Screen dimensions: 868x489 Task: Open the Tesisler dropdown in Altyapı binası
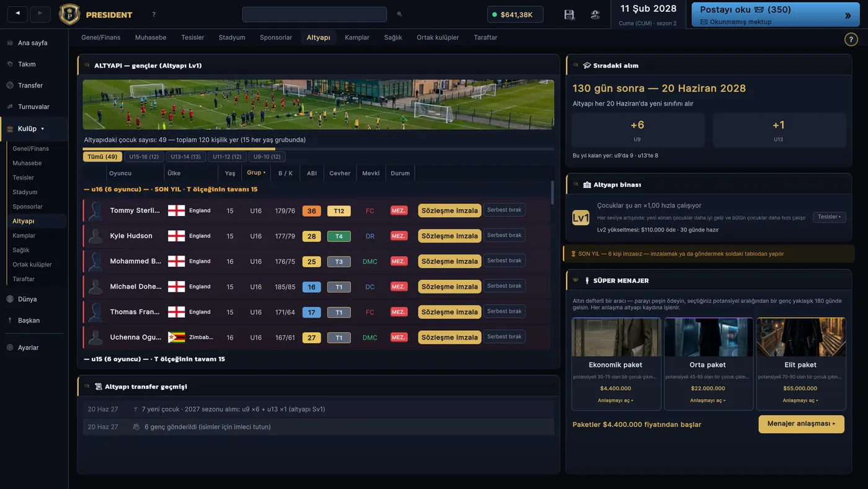pos(829,217)
